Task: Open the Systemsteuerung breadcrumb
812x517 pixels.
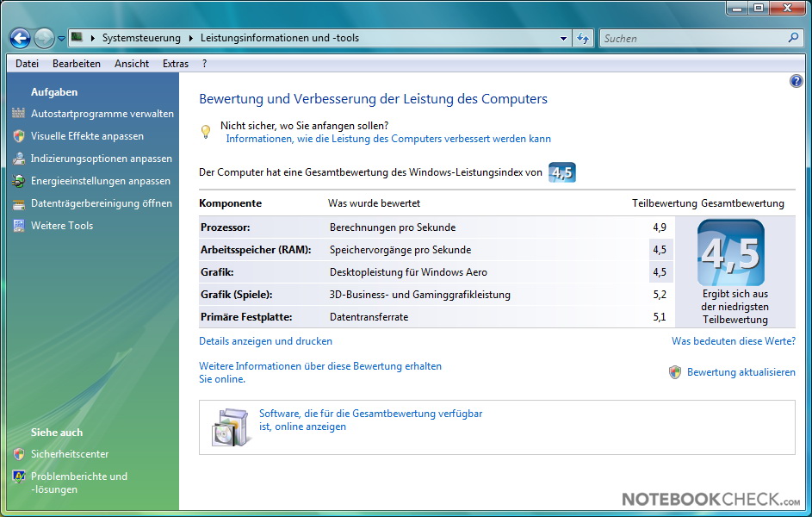Action: coord(141,38)
